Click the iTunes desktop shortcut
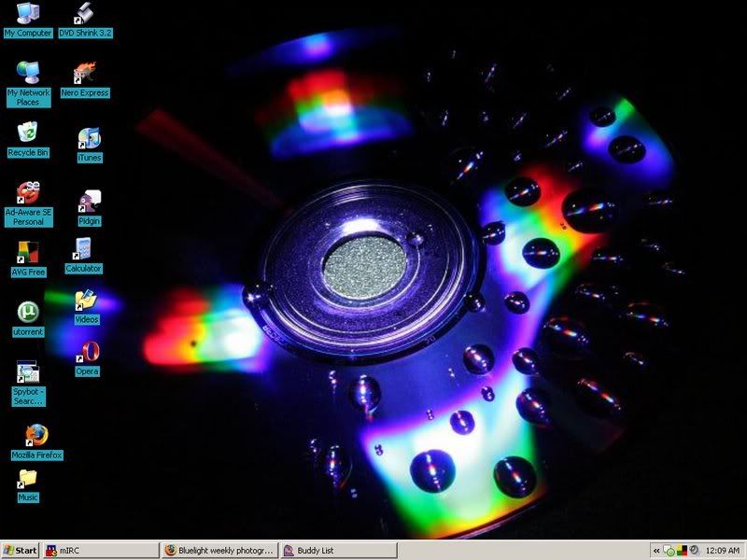747x560 pixels. 90,145
